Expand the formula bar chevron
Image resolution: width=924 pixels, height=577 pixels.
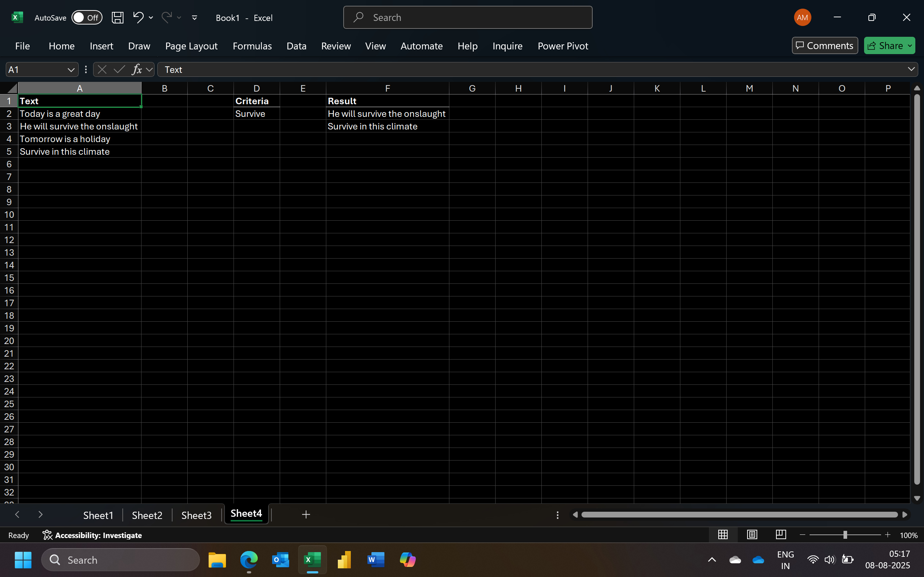tap(911, 69)
